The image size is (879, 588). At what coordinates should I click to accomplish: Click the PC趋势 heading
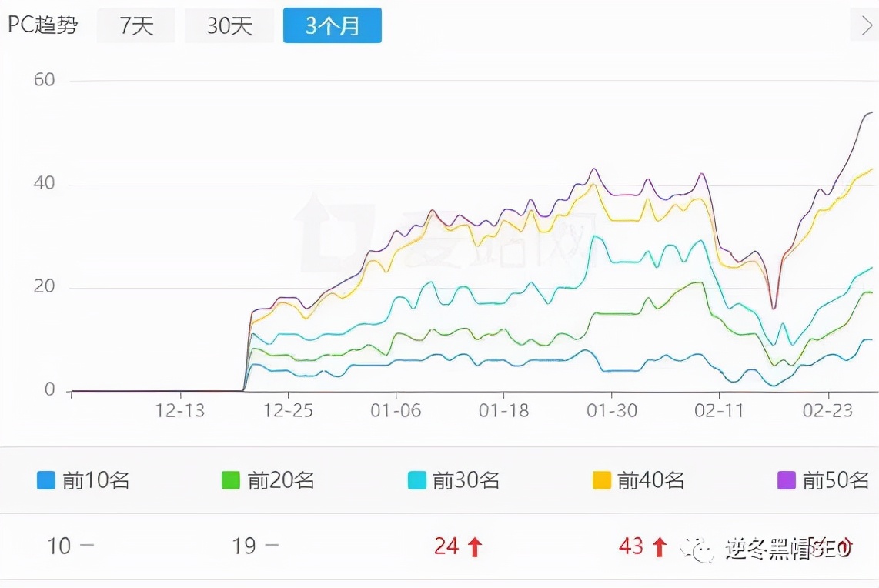[x=42, y=25]
